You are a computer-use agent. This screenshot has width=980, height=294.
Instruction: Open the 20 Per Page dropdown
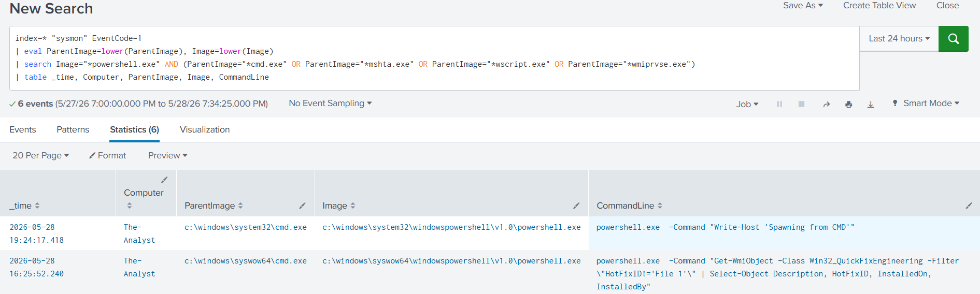pyautogui.click(x=40, y=155)
